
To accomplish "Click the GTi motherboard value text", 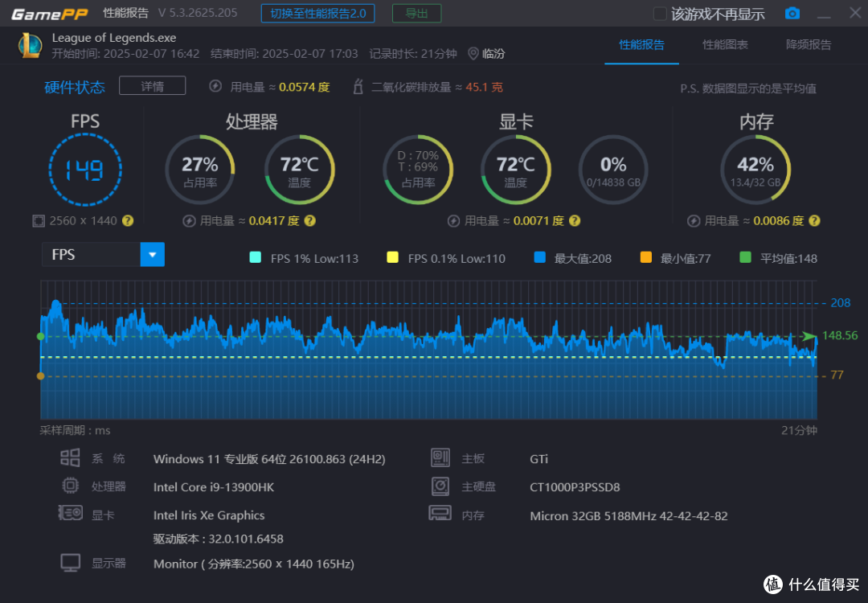I will point(538,459).
